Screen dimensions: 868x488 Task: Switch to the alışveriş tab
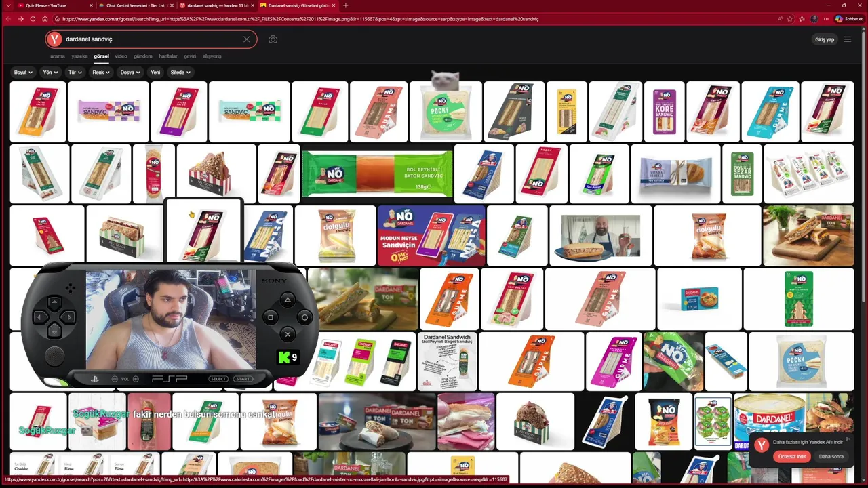[x=212, y=56]
